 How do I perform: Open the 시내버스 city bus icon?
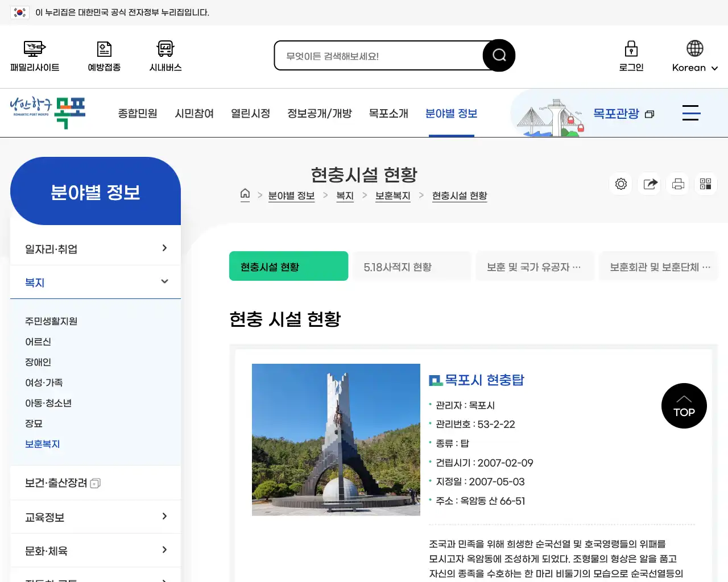point(164,55)
